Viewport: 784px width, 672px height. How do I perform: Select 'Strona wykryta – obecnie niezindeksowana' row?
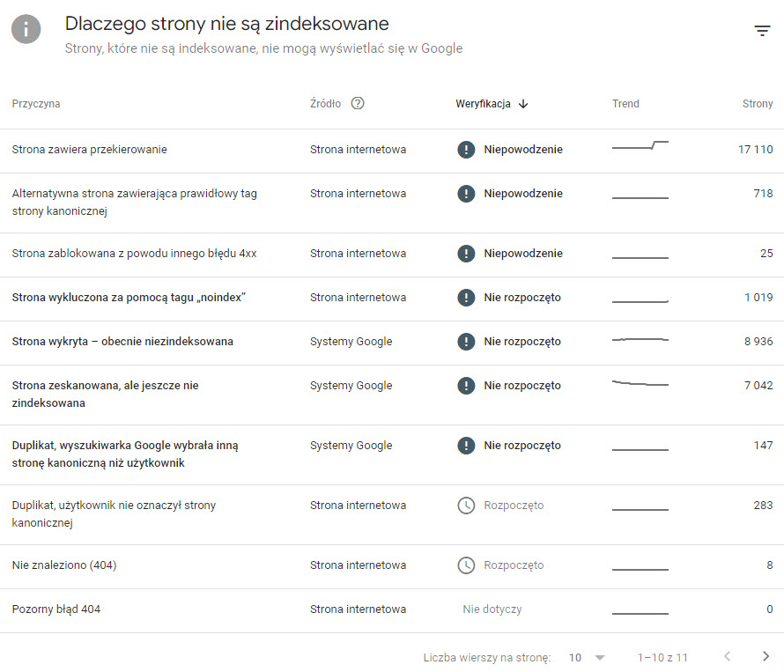[122, 342]
